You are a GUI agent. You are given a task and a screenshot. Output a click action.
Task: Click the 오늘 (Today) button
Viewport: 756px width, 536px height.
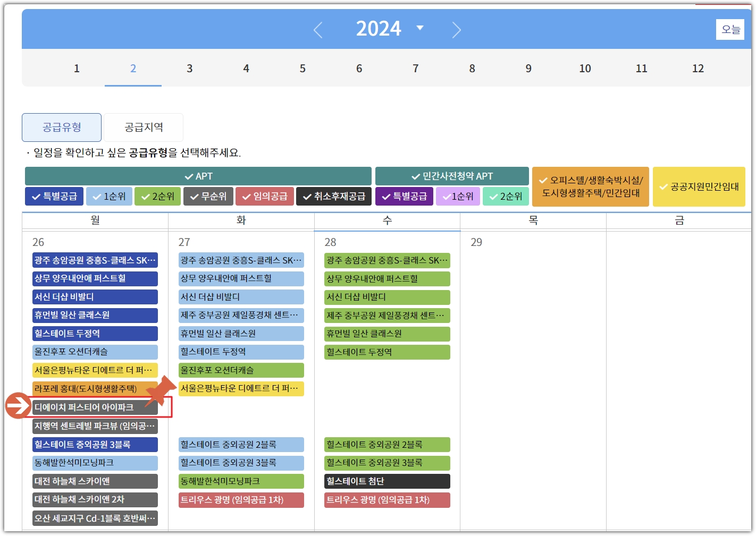[730, 29]
